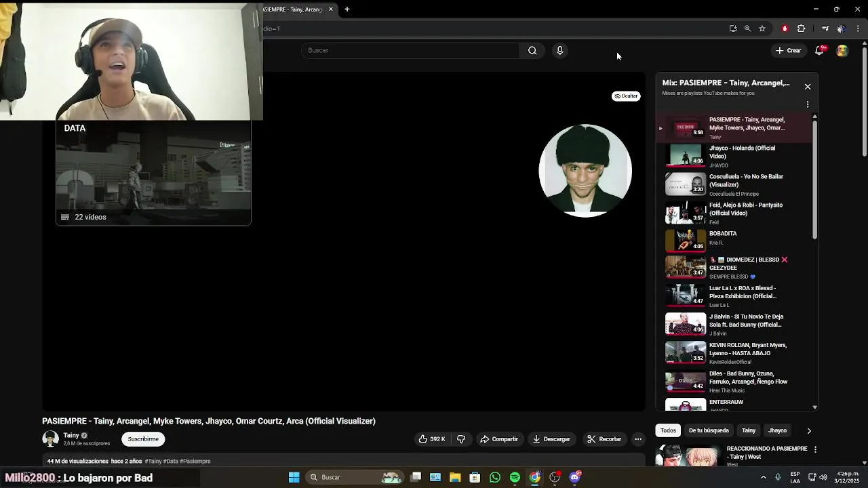Click the Crear button
The height and width of the screenshot is (488, 868).
(x=789, y=50)
